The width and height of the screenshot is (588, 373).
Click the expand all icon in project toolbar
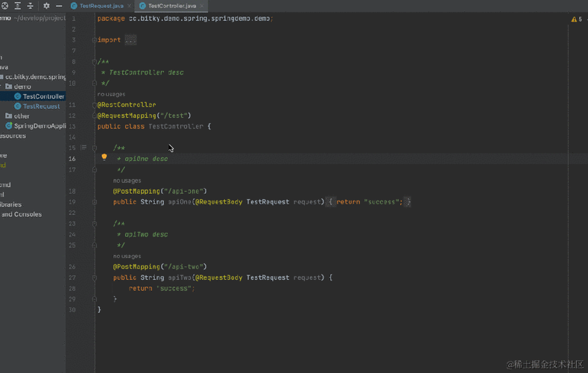[18, 6]
